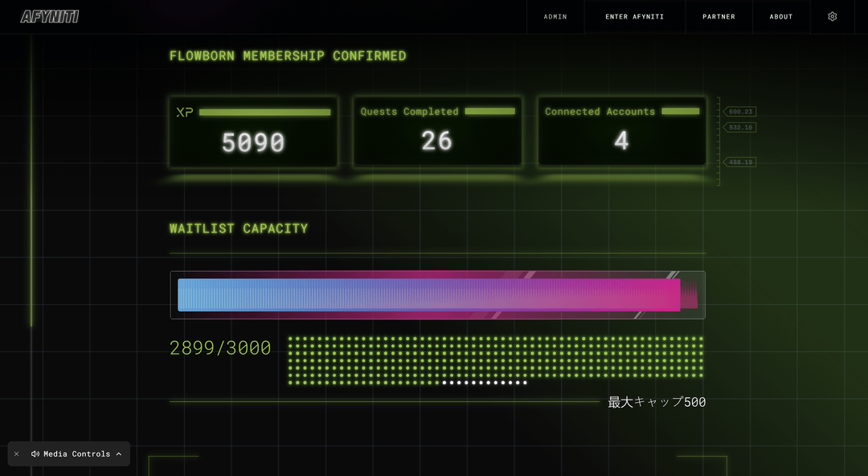The image size is (868, 476).
Task: Click the AFYNITI logo
Action: (x=50, y=17)
